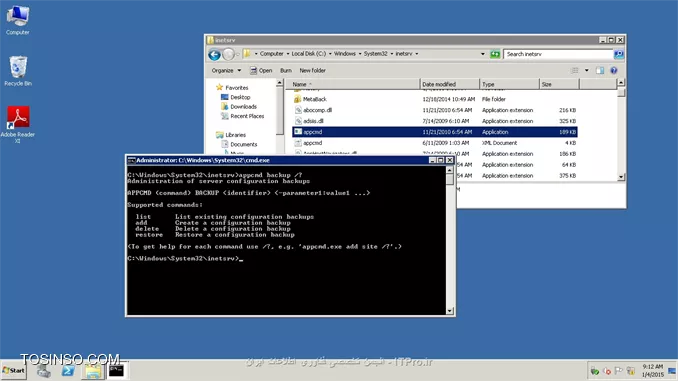Image resolution: width=678 pixels, height=381 pixels.
Task: Open the recent pages dropdown beside Forward
Action: [x=238, y=54]
